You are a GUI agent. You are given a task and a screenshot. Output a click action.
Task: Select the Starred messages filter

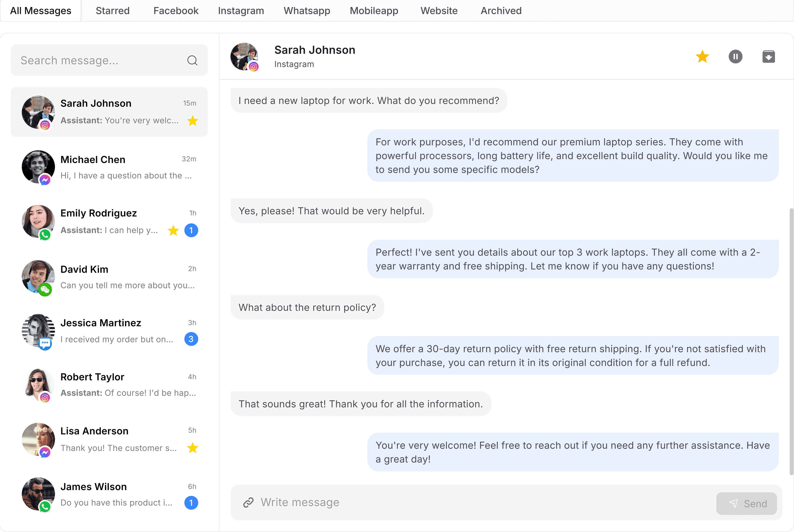point(112,11)
